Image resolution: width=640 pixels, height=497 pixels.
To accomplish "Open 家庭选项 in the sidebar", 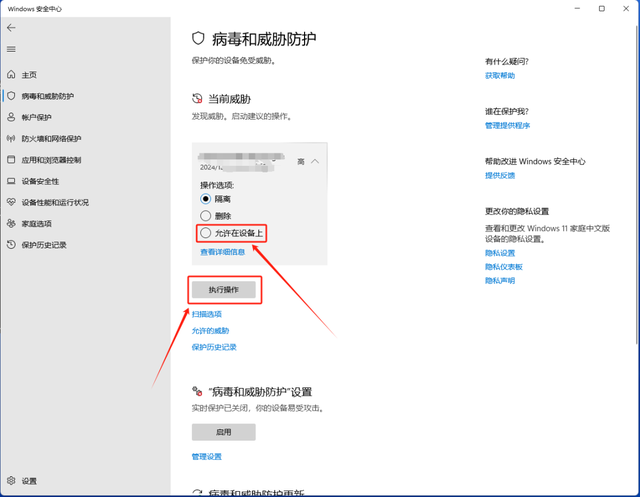I will [36, 224].
